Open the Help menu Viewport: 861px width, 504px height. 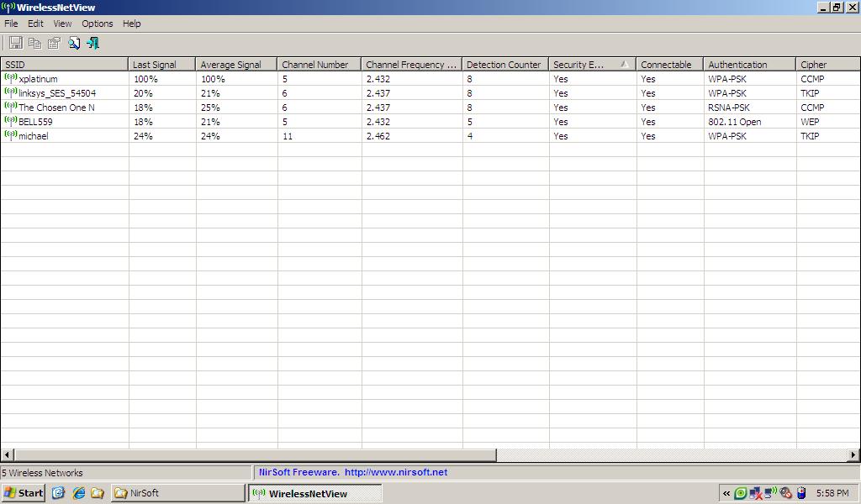click(x=132, y=24)
